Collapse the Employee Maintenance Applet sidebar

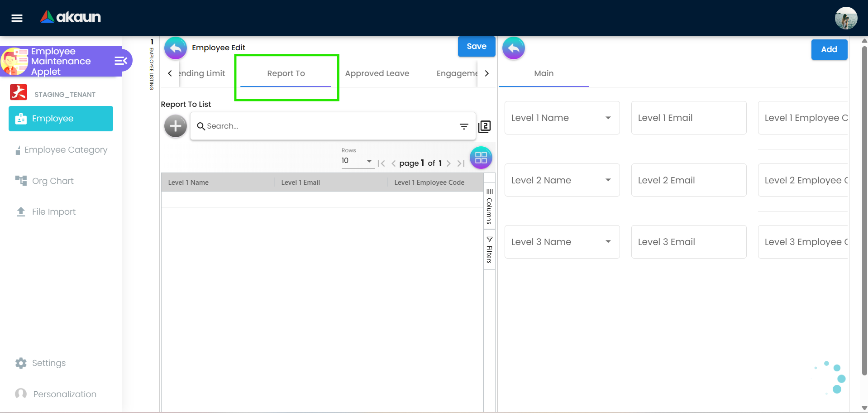(119, 60)
